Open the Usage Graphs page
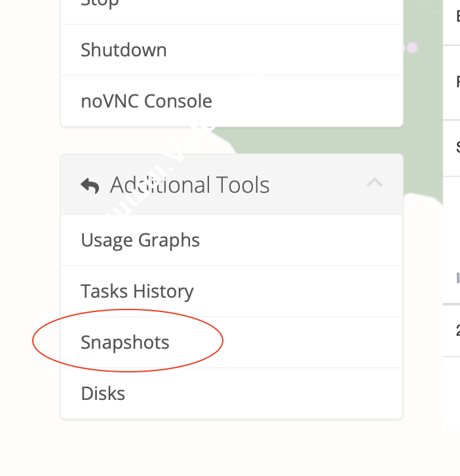The height and width of the screenshot is (476, 460). coord(140,240)
